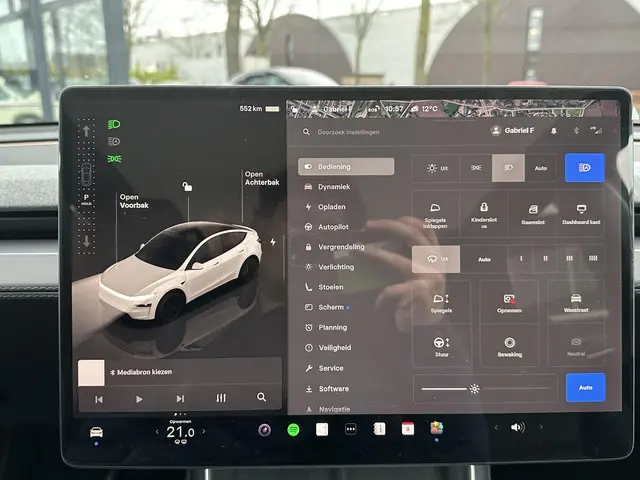Open the Autopilot settings section
This screenshot has width=640, height=480.
333,227
